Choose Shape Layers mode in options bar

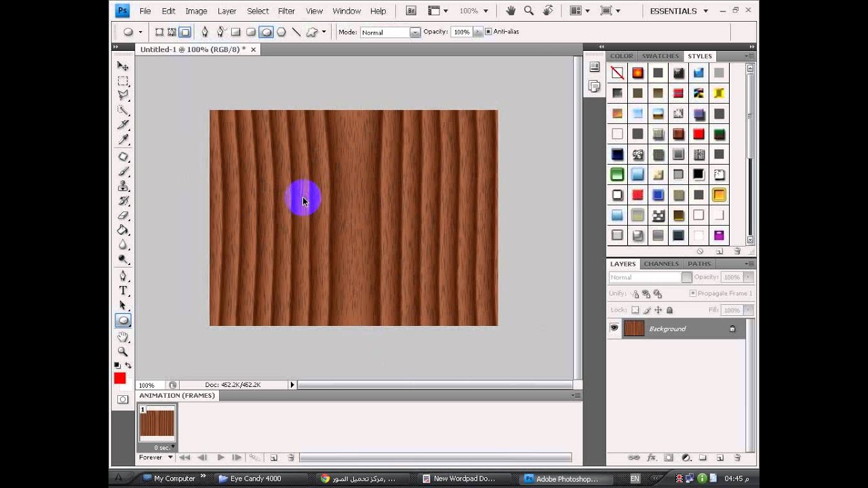[x=159, y=32]
